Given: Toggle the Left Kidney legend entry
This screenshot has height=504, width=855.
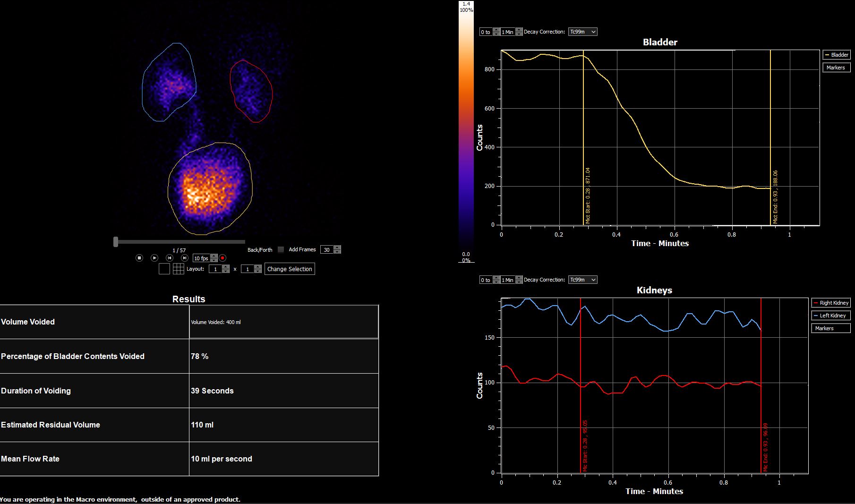Looking at the screenshot, I should coord(831,316).
